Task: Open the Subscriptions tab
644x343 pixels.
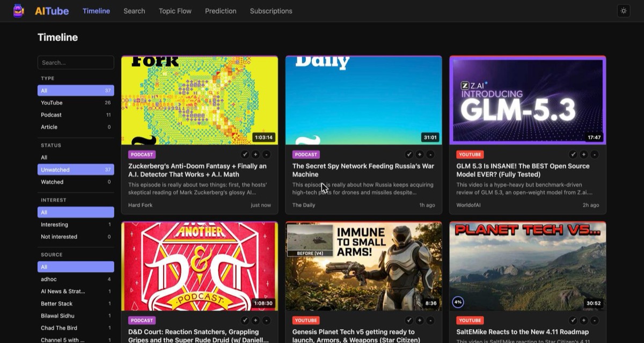Action: pos(271,11)
